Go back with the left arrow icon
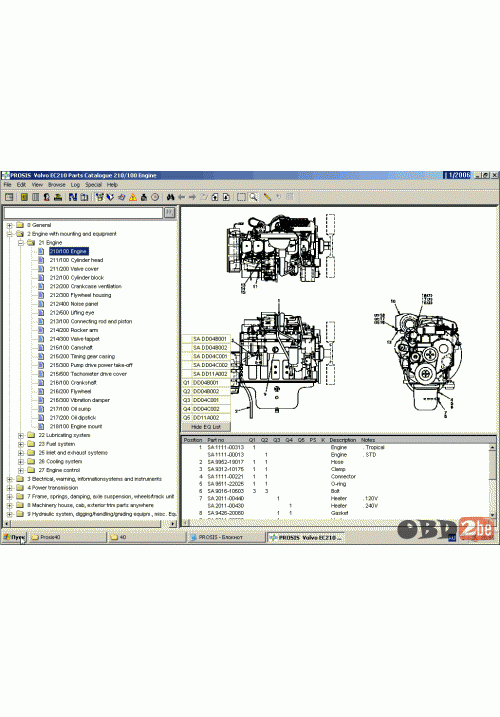 click(182, 197)
